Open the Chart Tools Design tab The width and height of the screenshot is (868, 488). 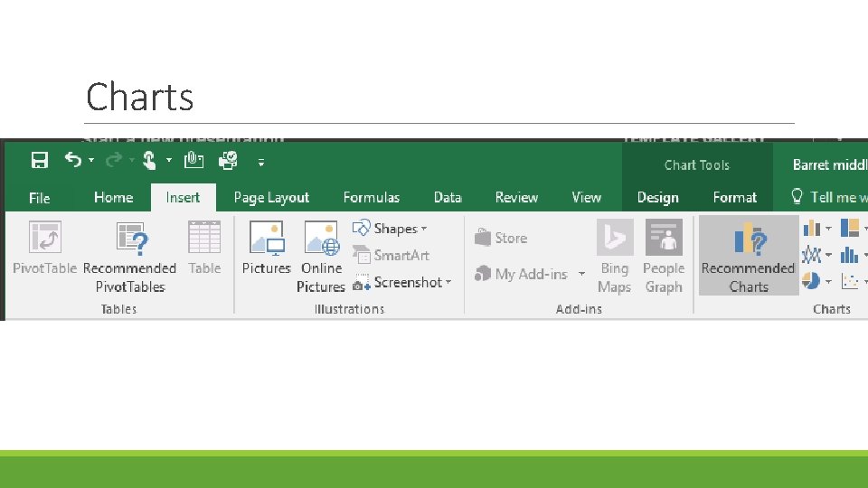657,198
